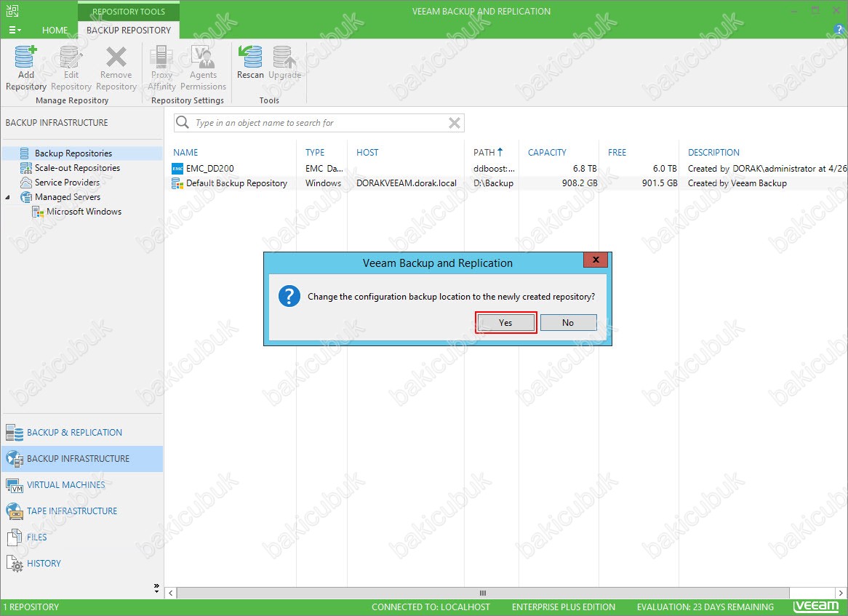Sort by the Free column header
Image resolution: width=848 pixels, height=616 pixels.
617,153
